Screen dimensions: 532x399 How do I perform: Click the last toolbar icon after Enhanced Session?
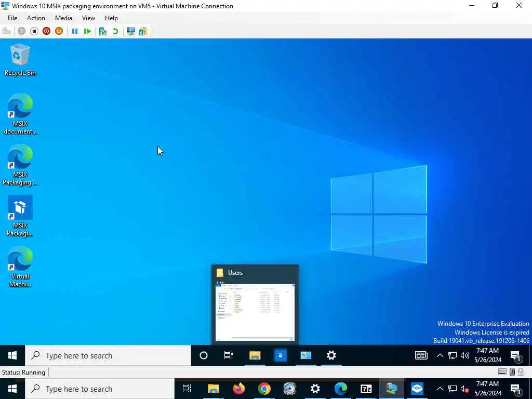tap(143, 31)
